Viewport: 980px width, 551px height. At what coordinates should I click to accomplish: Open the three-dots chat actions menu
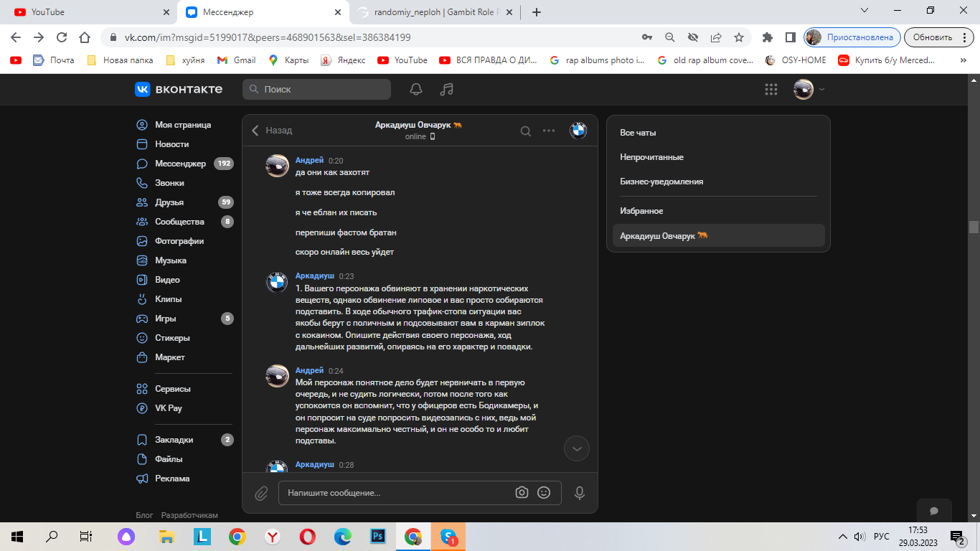pos(549,131)
